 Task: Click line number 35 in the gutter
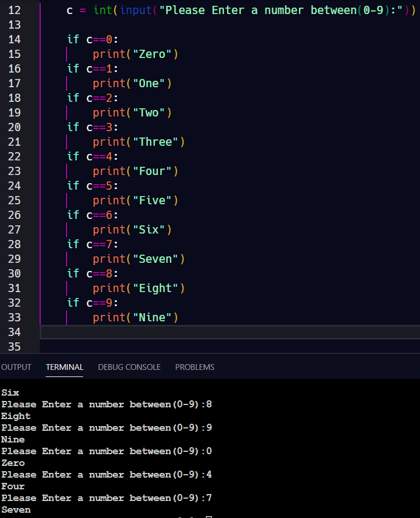pos(15,347)
